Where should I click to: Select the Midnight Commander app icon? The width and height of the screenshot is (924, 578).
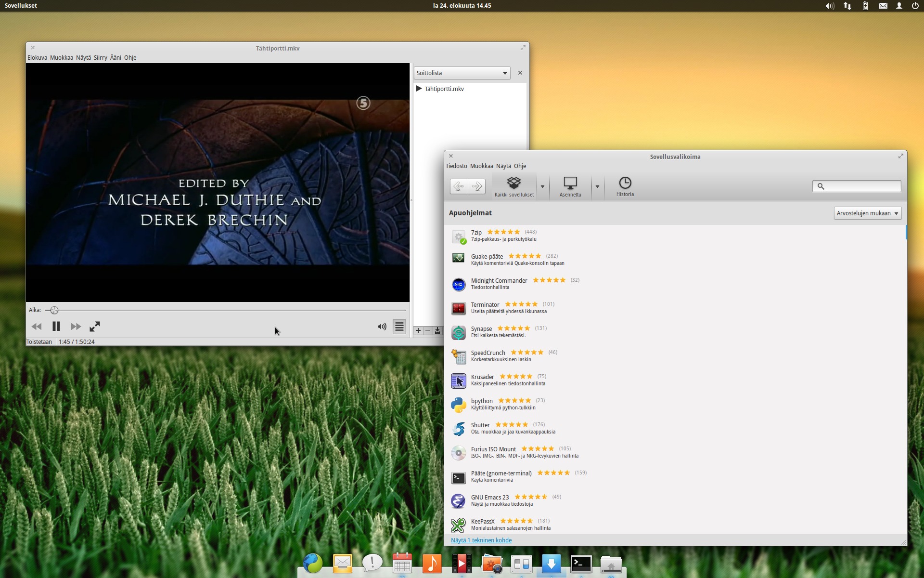[x=459, y=284]
